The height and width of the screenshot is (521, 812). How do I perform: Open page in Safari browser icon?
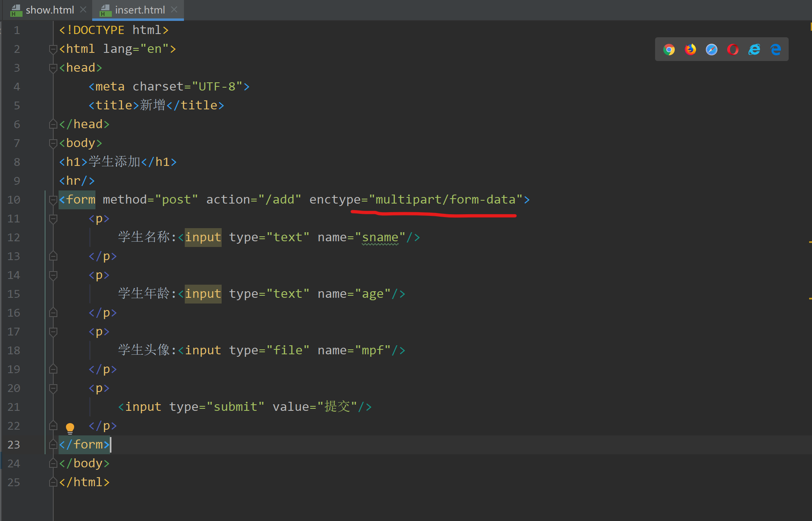coord(712,50)
